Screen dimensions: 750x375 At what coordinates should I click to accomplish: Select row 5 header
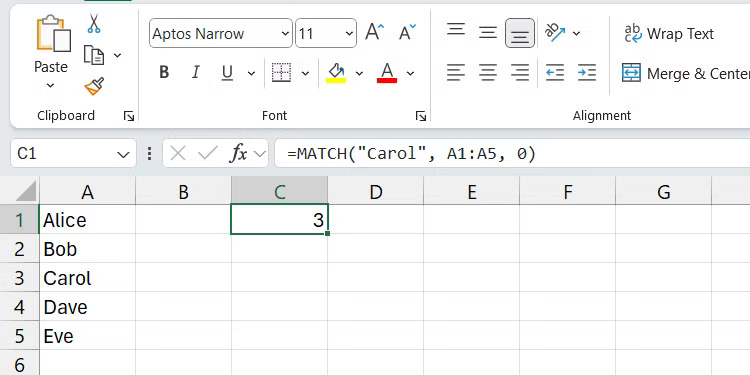[x=19, y=336]
